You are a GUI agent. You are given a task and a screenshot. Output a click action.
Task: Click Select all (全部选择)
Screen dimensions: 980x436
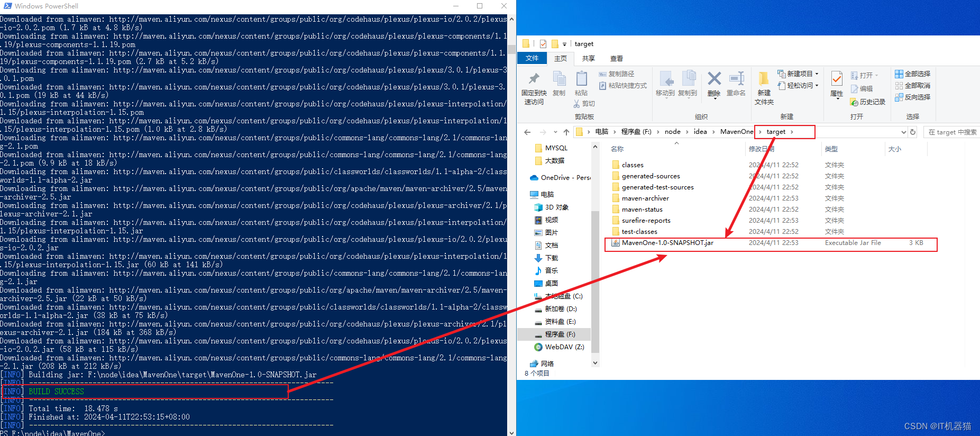point(913,74)
